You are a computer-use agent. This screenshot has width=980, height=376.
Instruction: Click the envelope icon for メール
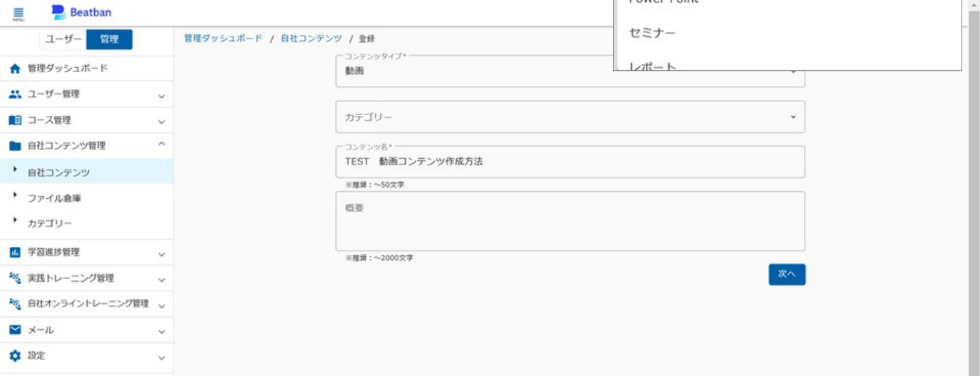pos(15,330)
